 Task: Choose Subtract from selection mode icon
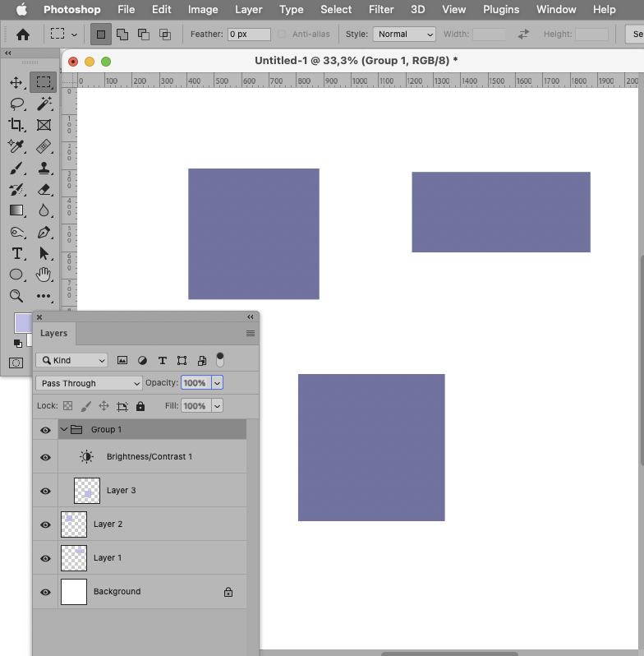click(x=144, y=35)
